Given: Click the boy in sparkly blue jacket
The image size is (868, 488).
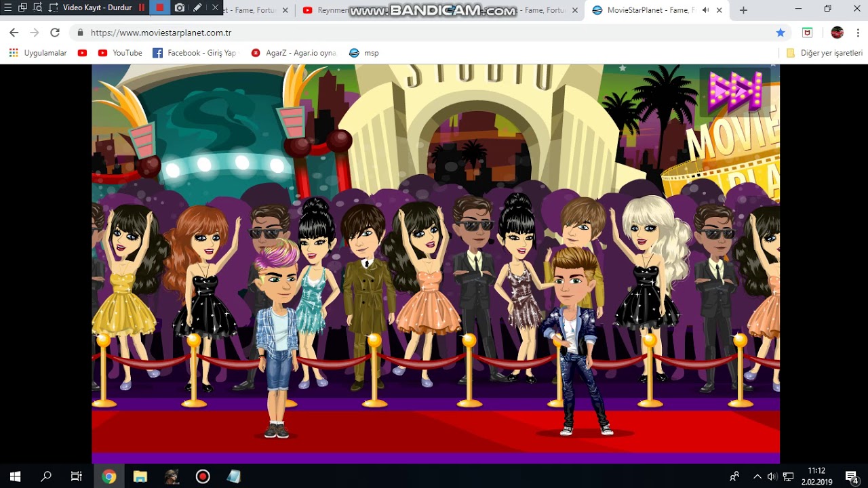Looking at the screenshot, I should 575,342.
